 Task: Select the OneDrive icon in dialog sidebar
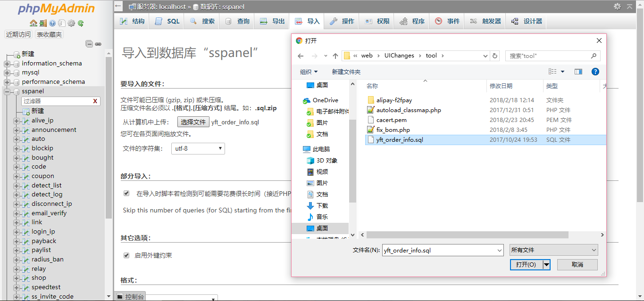click(x=307, y=100)
